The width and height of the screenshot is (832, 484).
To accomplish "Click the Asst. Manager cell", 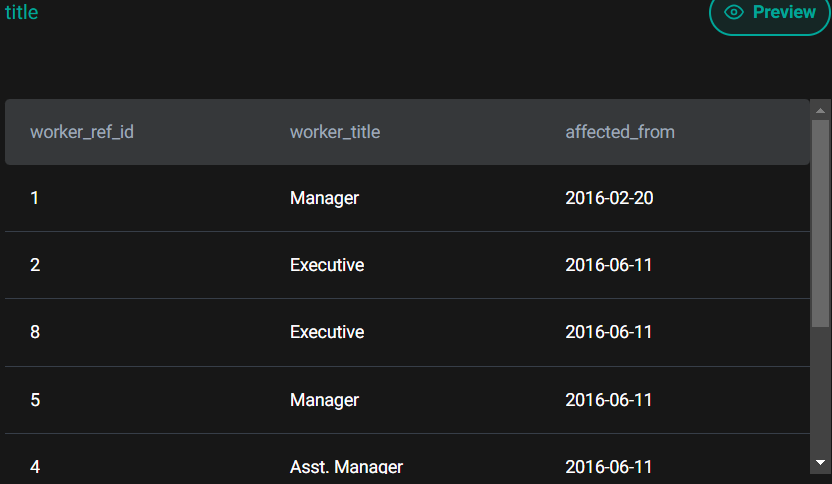I will tap(346, 467).
